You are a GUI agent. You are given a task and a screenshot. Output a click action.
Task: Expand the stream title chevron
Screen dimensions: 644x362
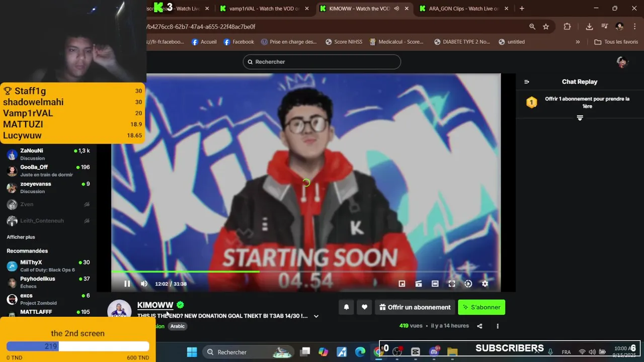316,316
